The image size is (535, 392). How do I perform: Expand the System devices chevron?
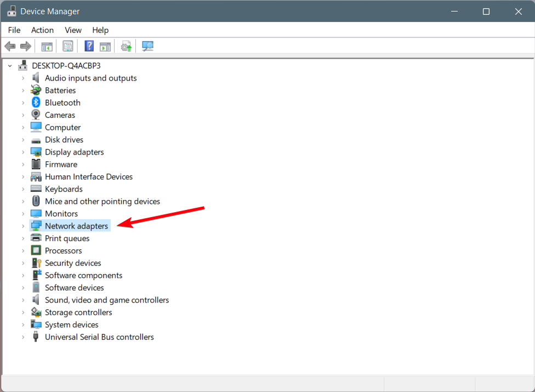(23, 325)
